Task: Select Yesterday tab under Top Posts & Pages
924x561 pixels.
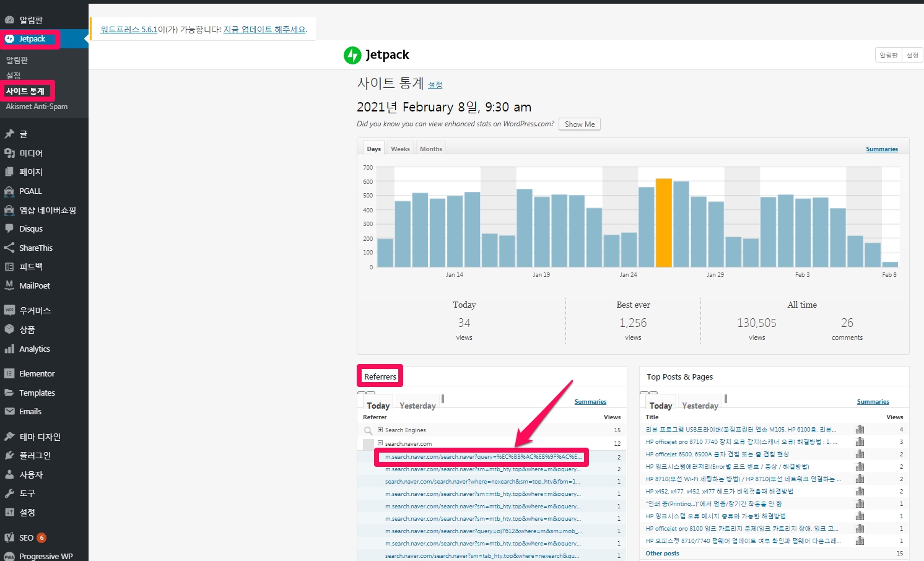Action: click(700, 406)
